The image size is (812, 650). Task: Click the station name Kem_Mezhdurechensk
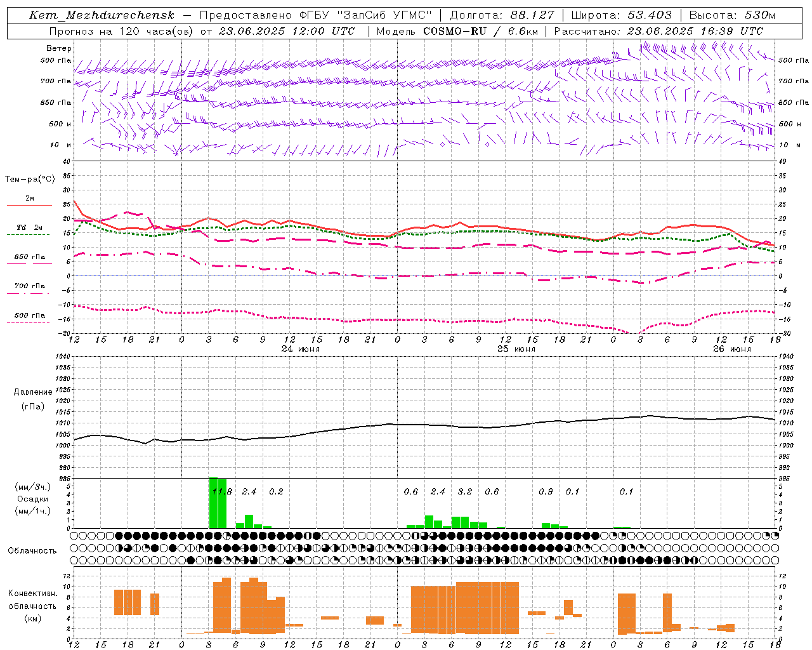coord(101,15)
